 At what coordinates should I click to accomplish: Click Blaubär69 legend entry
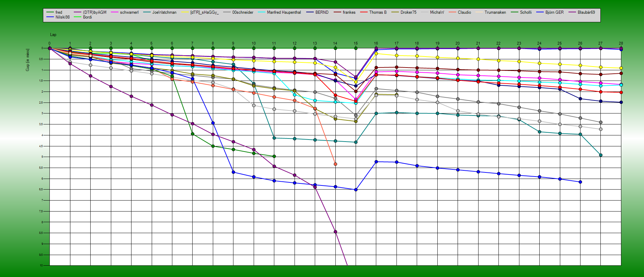[x=582, y=12]
